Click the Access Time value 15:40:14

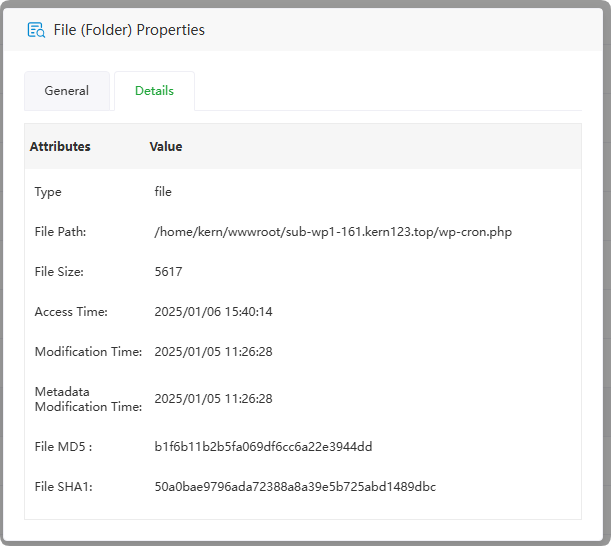pos(213,312)
